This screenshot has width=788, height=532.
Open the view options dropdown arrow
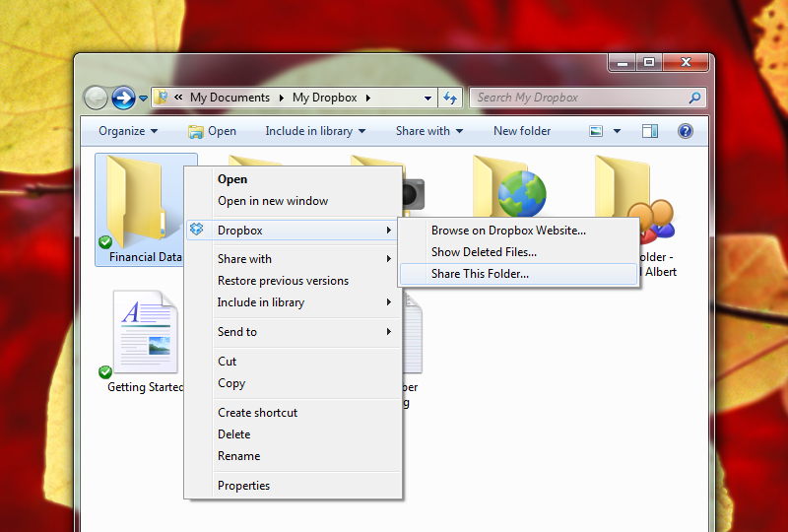coord(617,131)
